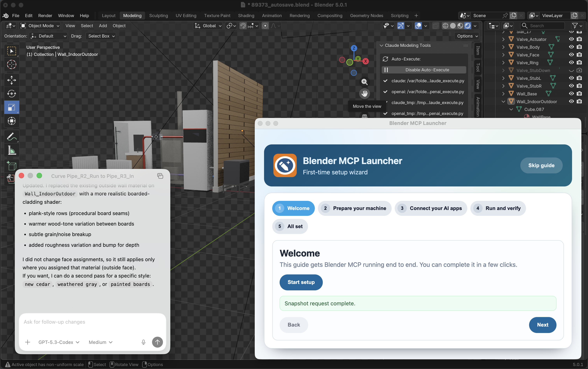Image resolution: width=588 pixels, height=369 pixels.
Task: Open GPT-5.3-Codex model dropdown
Action: (x=59, y=342)
